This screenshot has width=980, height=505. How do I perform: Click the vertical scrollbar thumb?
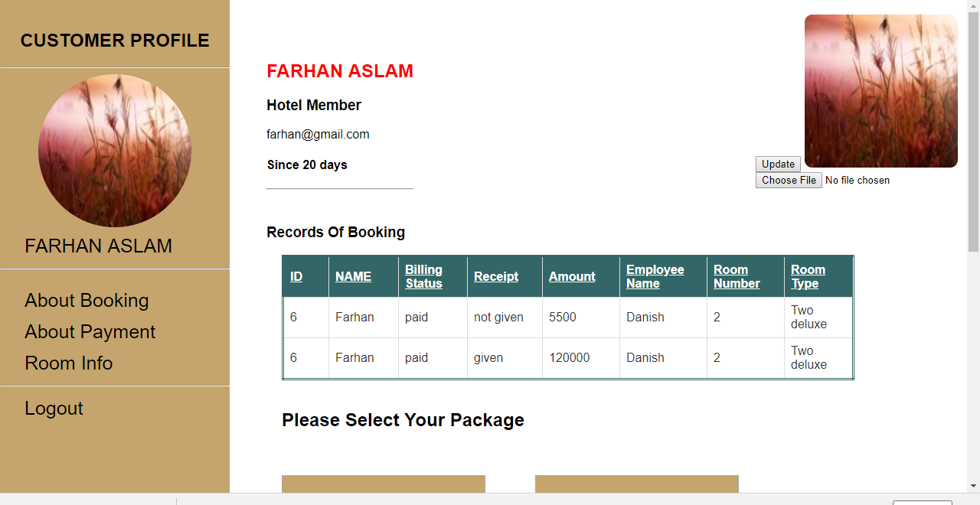(x=973, y=130)
